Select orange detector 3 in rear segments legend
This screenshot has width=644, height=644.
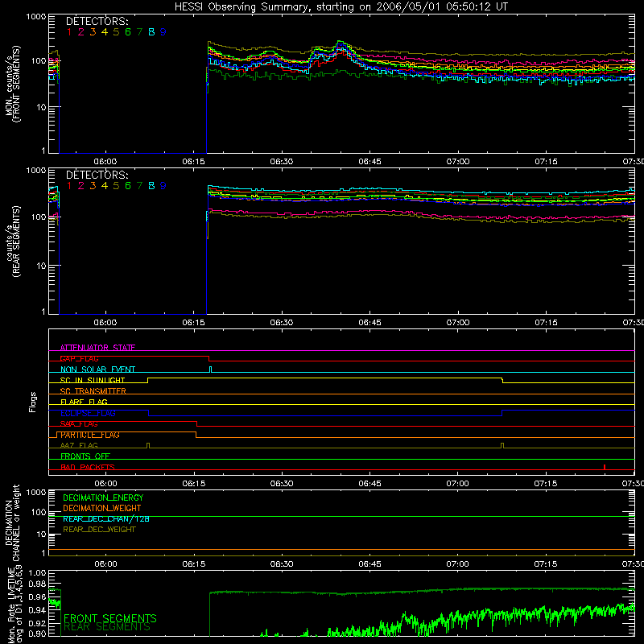tap(93, 186)
